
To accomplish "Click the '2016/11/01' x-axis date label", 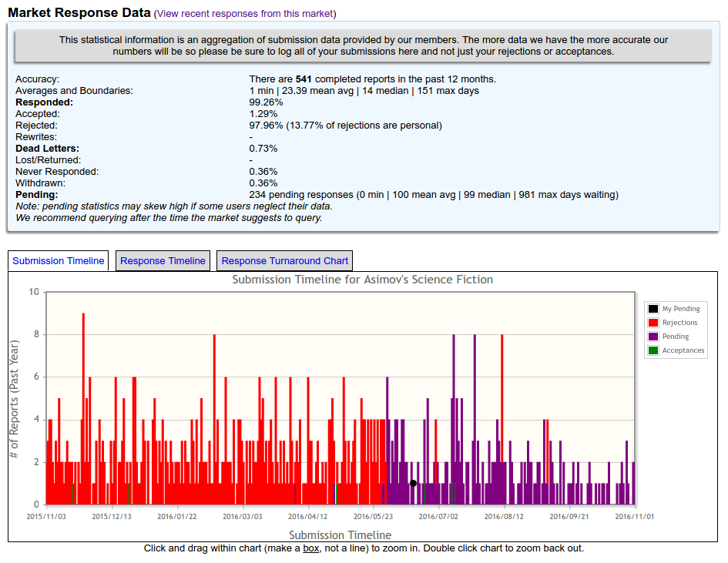I will click(635, 517).
